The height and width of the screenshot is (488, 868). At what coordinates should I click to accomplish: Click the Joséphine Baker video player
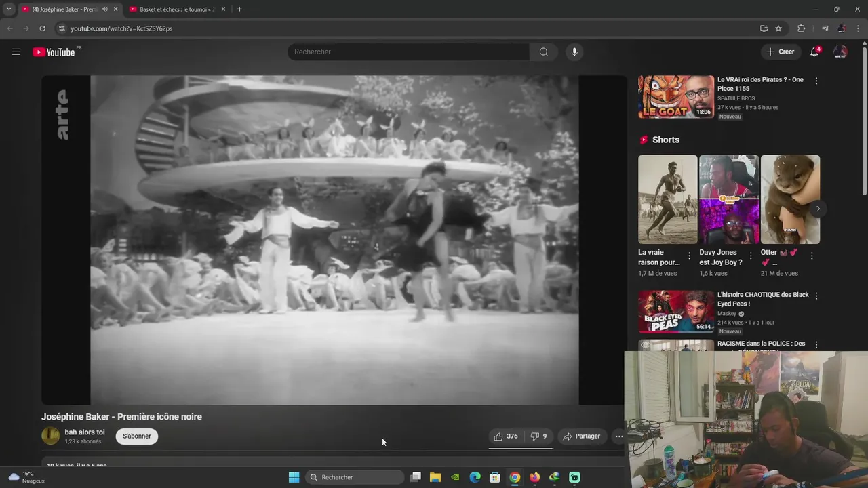pyautogui.click(x=334, y=240)
